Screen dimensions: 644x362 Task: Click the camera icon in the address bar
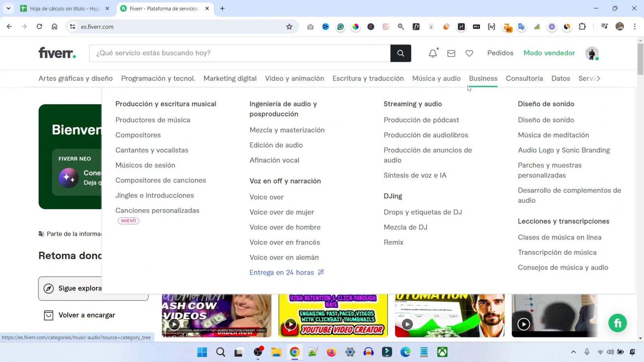(310, 27)
